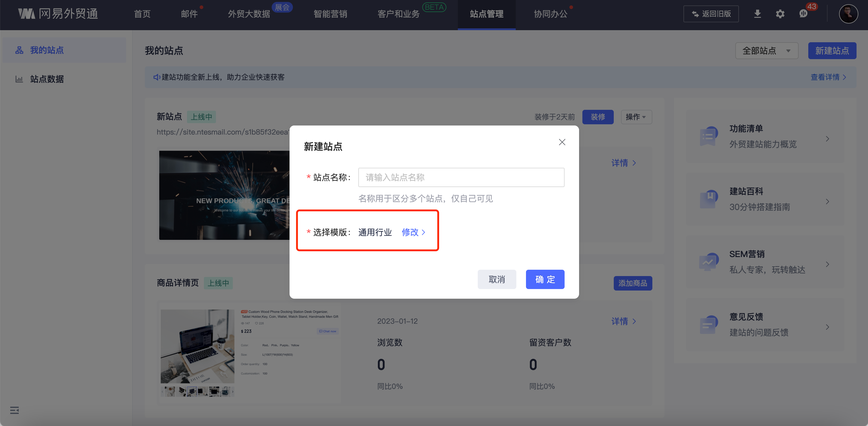868x426 pixels.
Task: Click the 意见反馈 panel icon
Action: [x=708, y=325]
